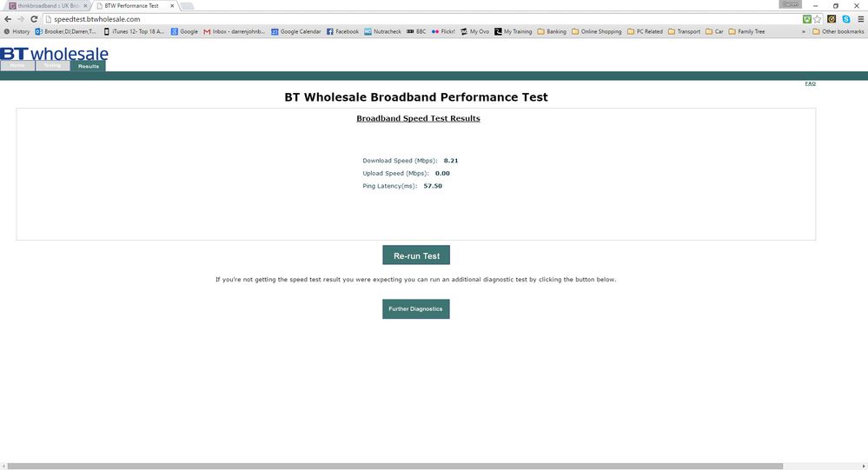868x470 pixels.
Task: Expand the Car bookmarks folder
Action: pos(715,31)
